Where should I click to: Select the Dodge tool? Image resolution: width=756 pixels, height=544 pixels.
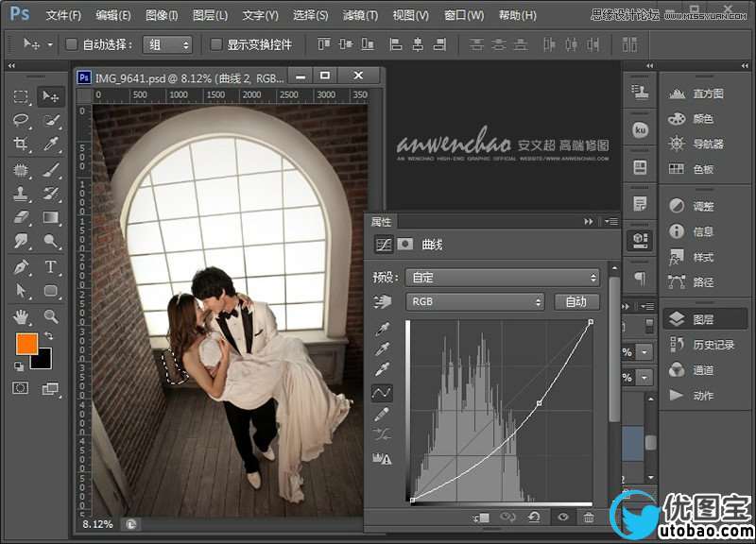[x=51, y=241]
